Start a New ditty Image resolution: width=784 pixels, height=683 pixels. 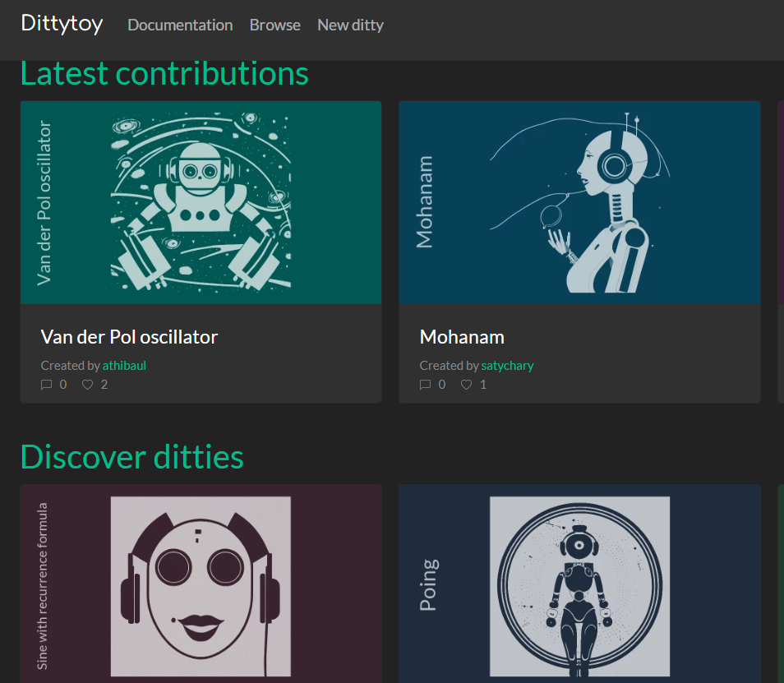click(x=350, y=25)
